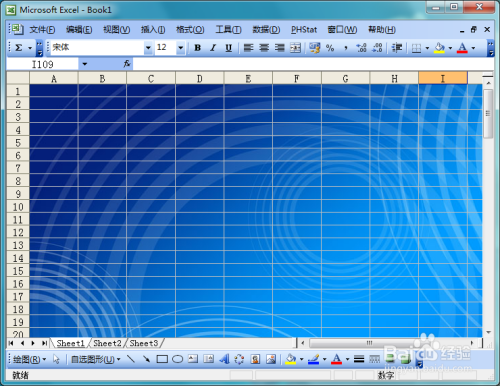Open the AutoSum function dropdown arrow
The height and width of the screenshot is (386, 500).
[30, 48]
